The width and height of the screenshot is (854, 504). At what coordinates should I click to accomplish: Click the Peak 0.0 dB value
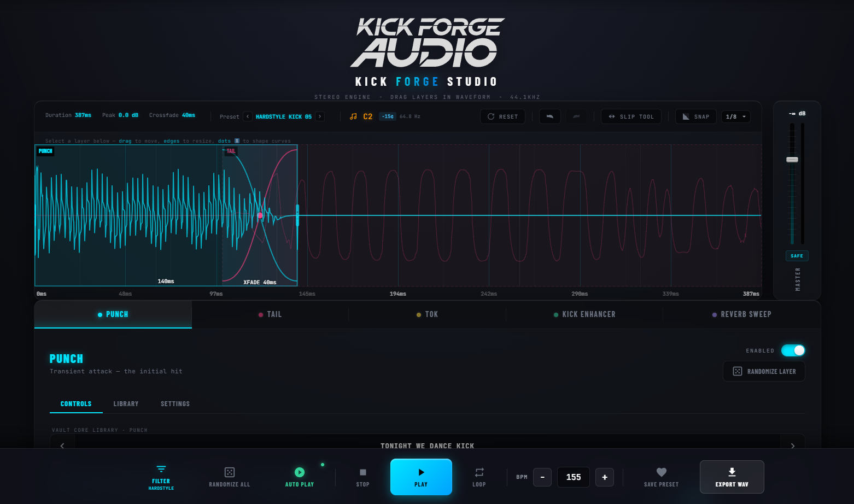tap(128, 115)
